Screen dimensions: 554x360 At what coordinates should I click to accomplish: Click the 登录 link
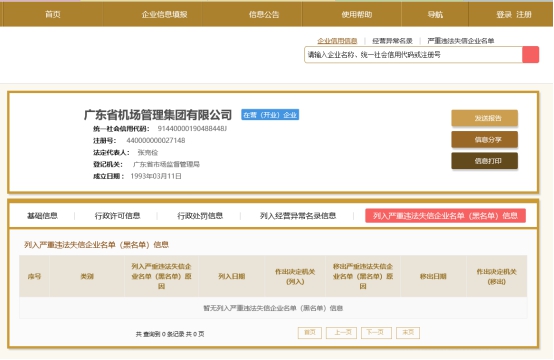click(504, 14)
